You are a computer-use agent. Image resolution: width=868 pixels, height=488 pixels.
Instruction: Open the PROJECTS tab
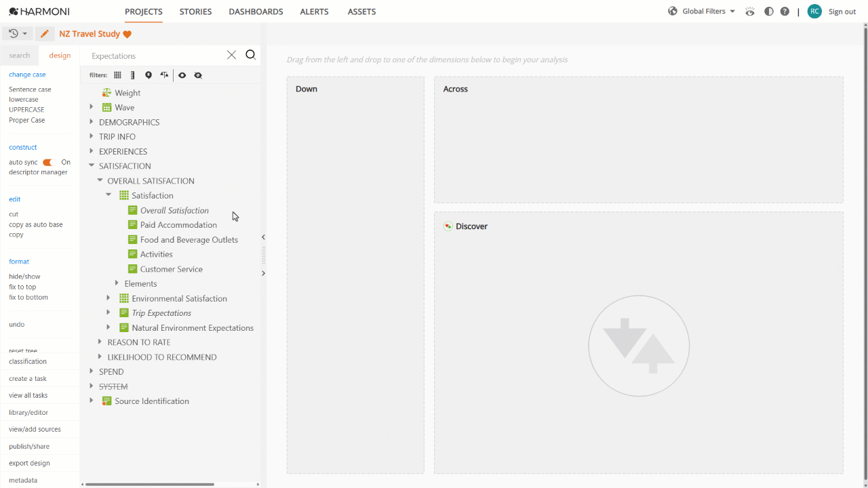(x=144, y=12)
